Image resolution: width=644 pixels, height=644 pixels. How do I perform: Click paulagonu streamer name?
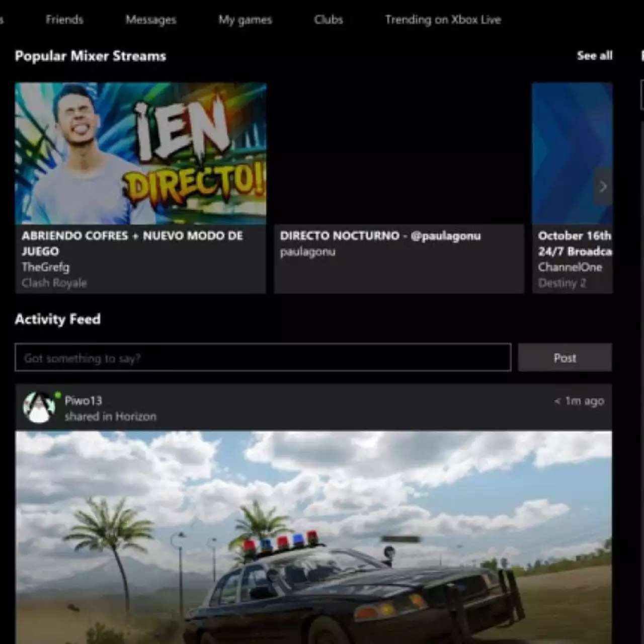tap(307, 252)
